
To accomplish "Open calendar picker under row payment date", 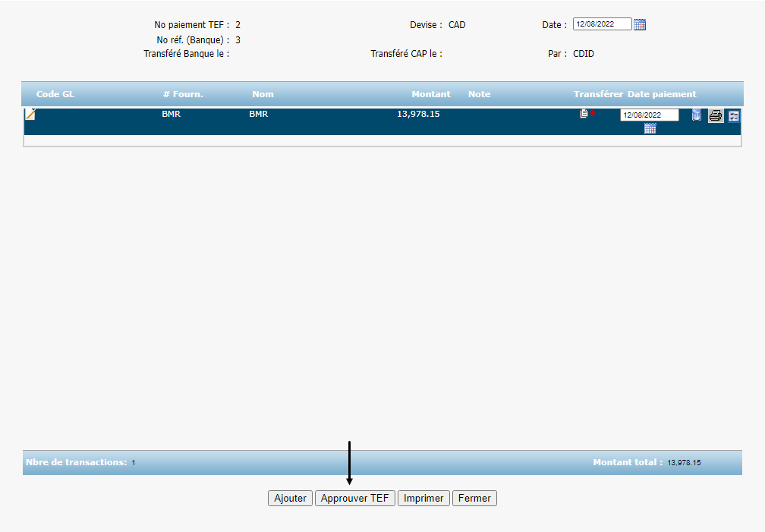I will click(x=650, y=128).
